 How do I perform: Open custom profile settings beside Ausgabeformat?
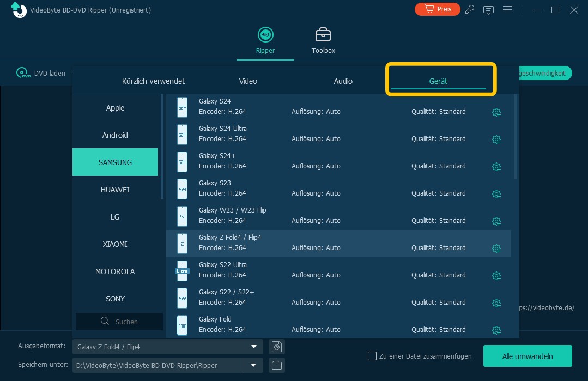click(x=277, y=347)
